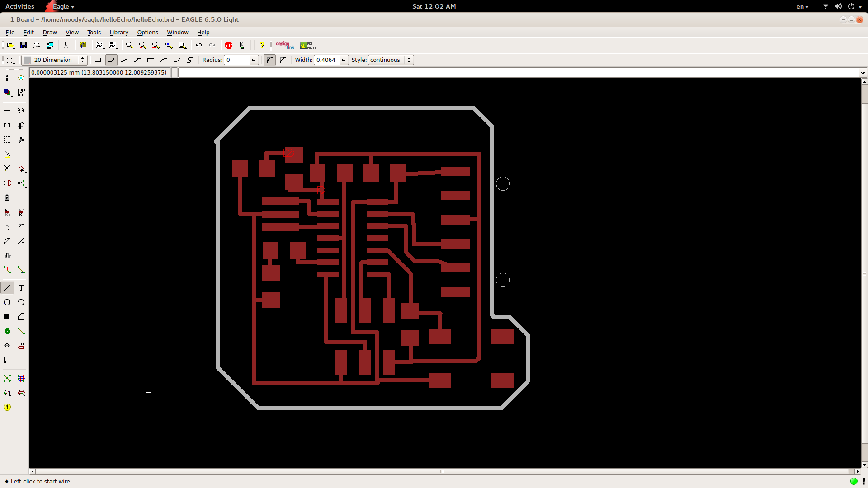868x488 pixels.
Task: Expand the command line history dropdown
Action: [863, 73]
